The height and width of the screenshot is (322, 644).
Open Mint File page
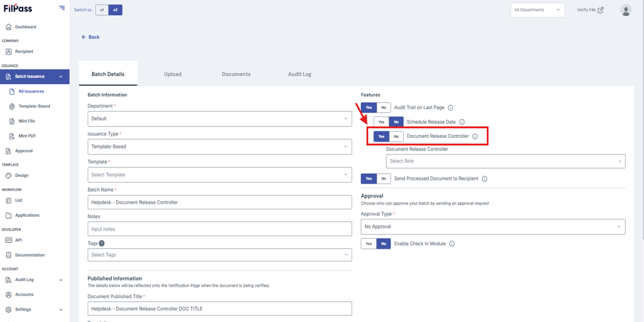pos(27,121)
